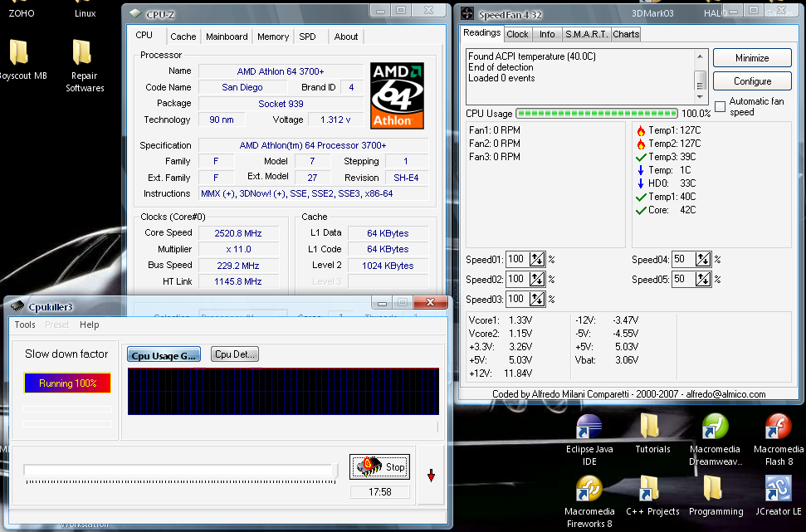Open SpeedFan Charts tab
806x532 pixels.
[x=626, y=34]
